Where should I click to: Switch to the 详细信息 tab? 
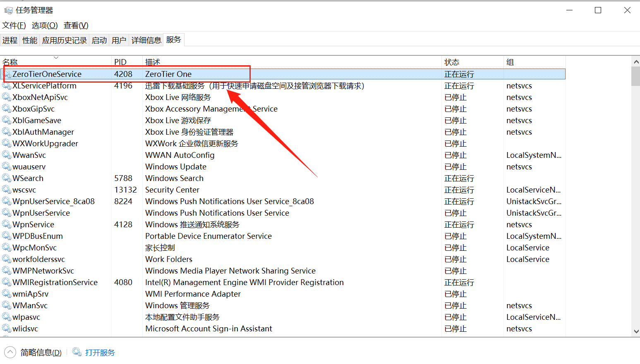(x=146, y=40)
